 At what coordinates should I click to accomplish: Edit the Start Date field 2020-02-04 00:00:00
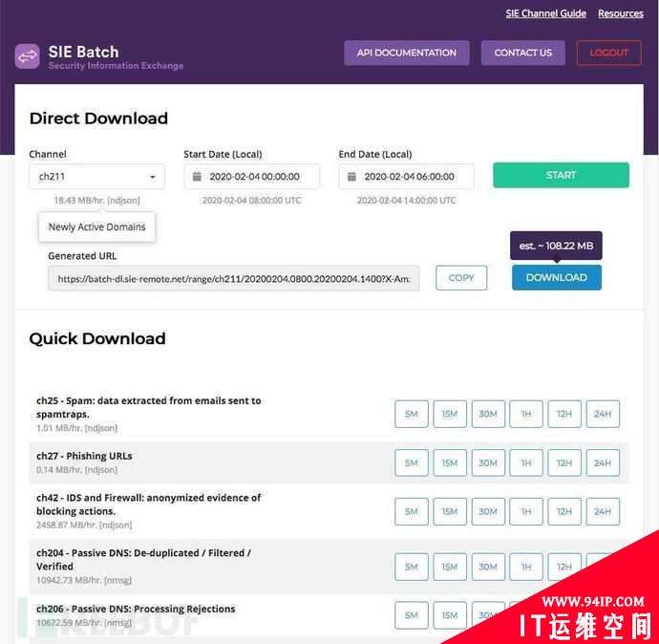click(251, 177)
